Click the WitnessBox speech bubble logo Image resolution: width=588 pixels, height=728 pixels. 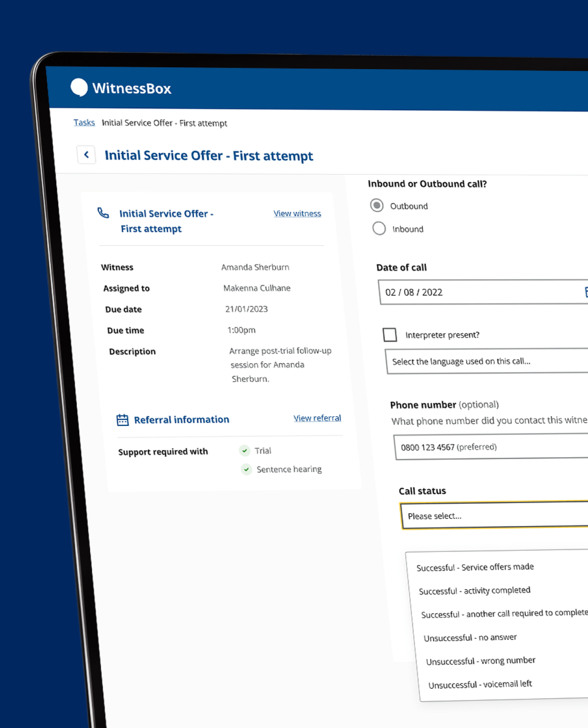[x=79, y=87]
